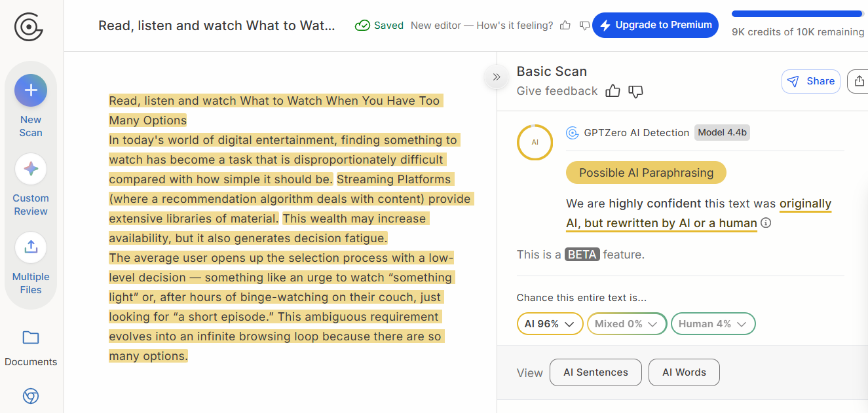
Task: Click 'Chance this entire text is...' label
Action: pos(582,297)
